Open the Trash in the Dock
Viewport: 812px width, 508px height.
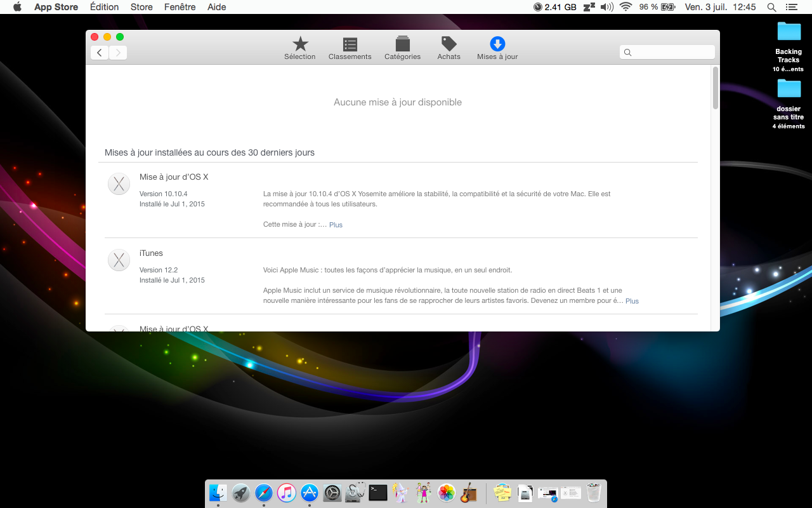[594, 493]
